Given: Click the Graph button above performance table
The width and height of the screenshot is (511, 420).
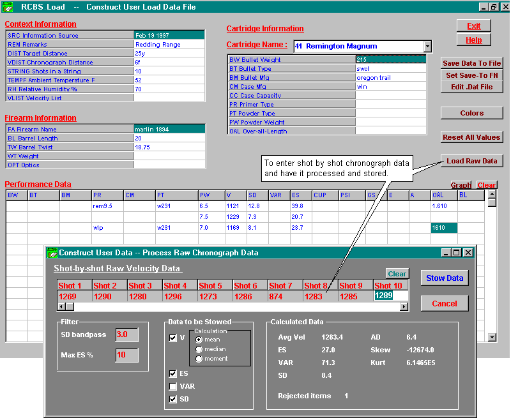Looking at the screenshot, I should 461,185.
